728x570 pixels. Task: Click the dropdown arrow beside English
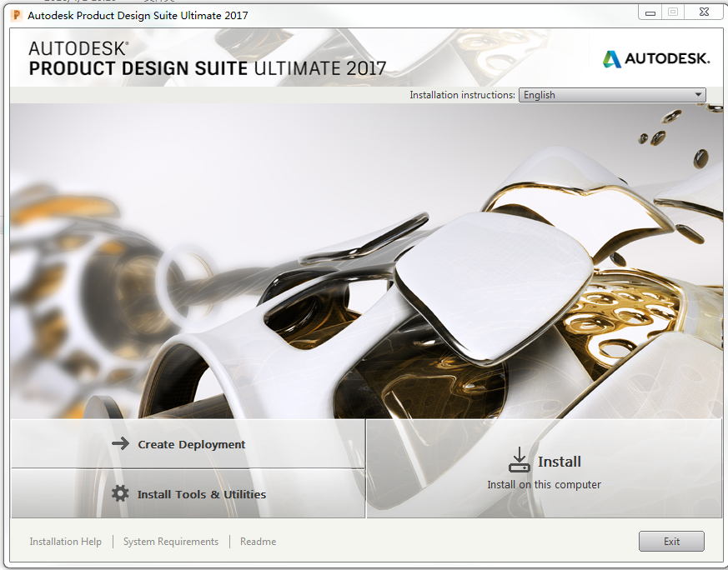(x=698, y=95)
